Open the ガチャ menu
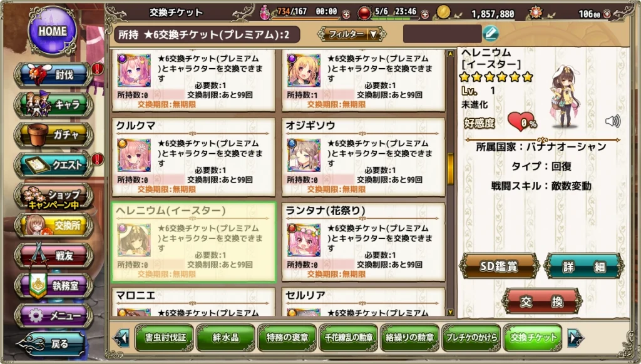The width and height of the screenshot is (641, 364). pyautogui.click(x=54, y=135)
